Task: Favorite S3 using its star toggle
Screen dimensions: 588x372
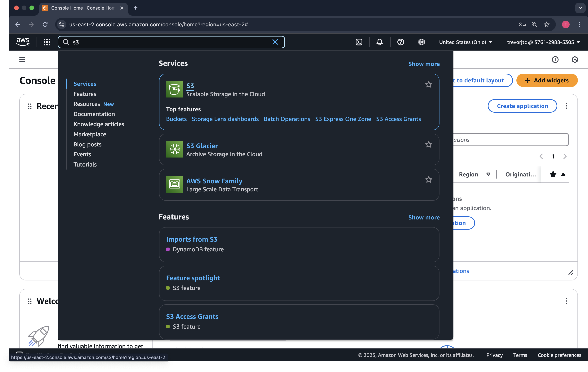Action: (429, 84)
